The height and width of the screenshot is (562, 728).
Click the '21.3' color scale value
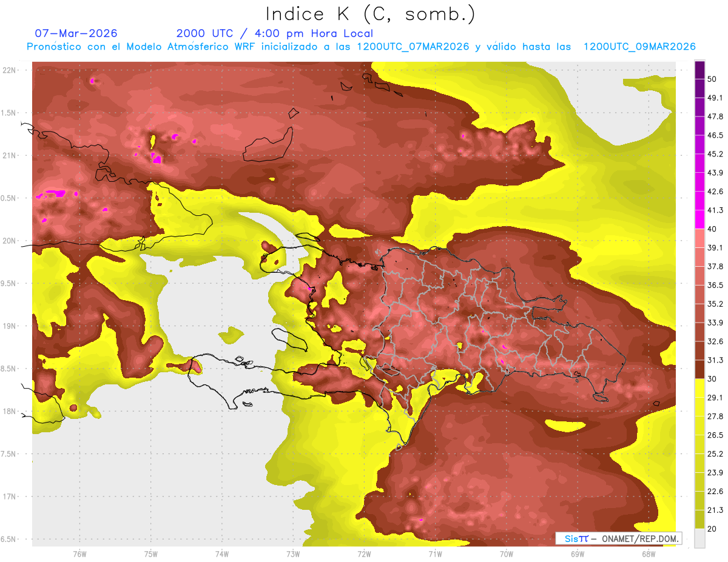[715, 510]
